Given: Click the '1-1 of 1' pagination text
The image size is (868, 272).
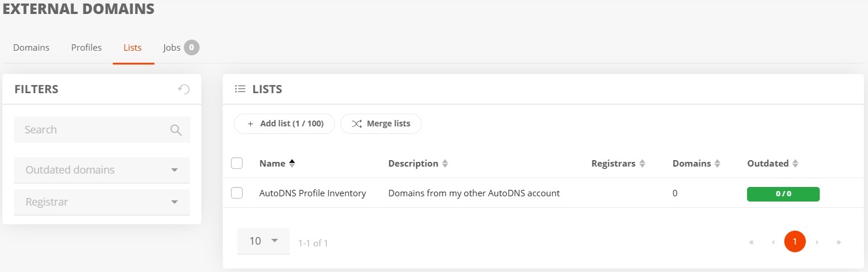Looking at the screenshot, I should click(313, 243).
